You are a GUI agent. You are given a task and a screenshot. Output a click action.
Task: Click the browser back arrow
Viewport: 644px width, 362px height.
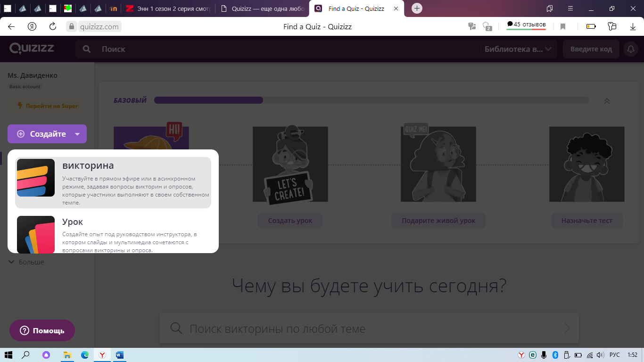tap(11, 26)
